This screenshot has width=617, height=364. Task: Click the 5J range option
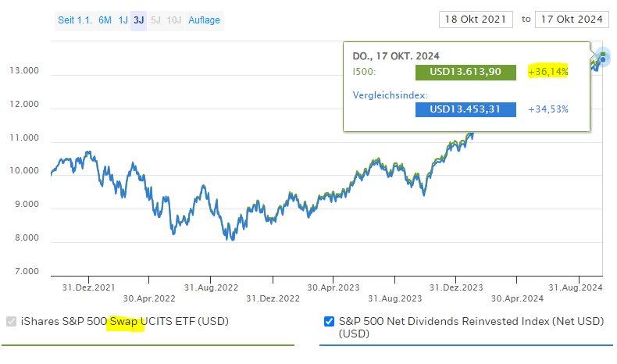[157, 20]
